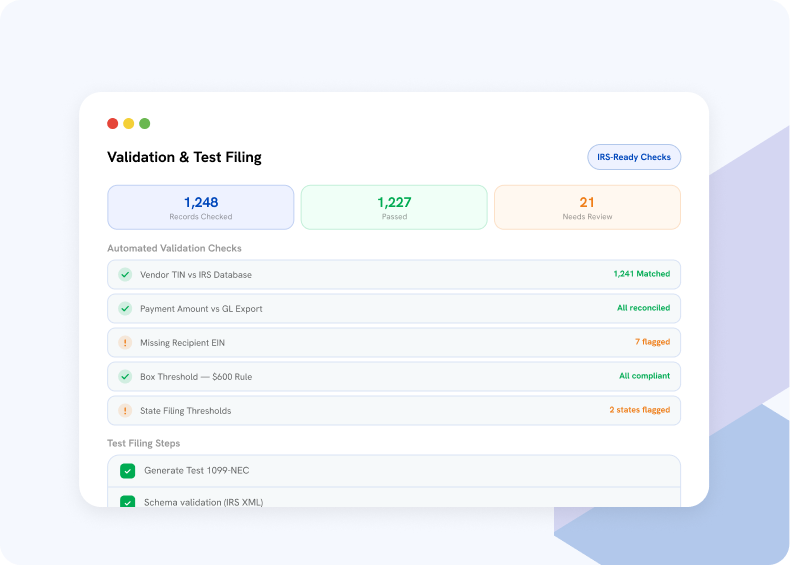Viewport: 790px width, 565px height.
Task: Toggle Generate Test 1099-NEC checkbox
Action: [x=127, y=471]
